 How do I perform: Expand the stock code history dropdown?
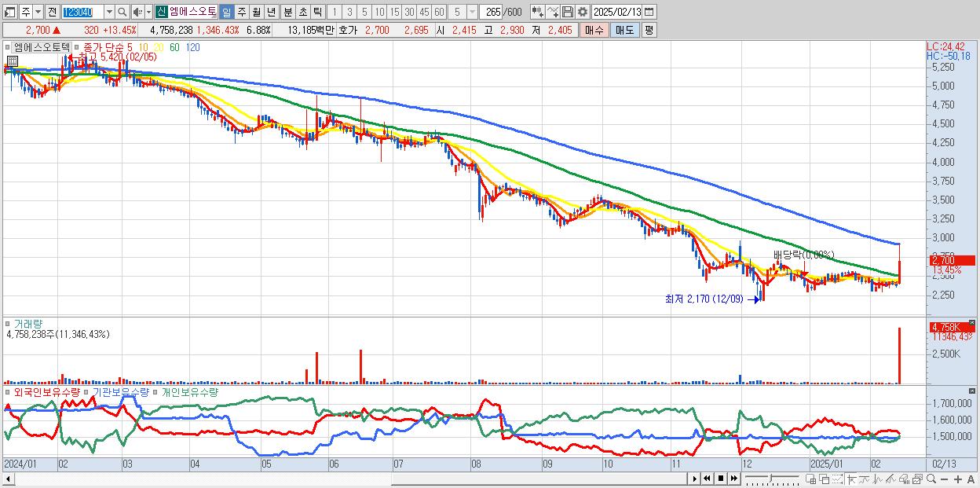pyautogui.click(x=109, y=12)
